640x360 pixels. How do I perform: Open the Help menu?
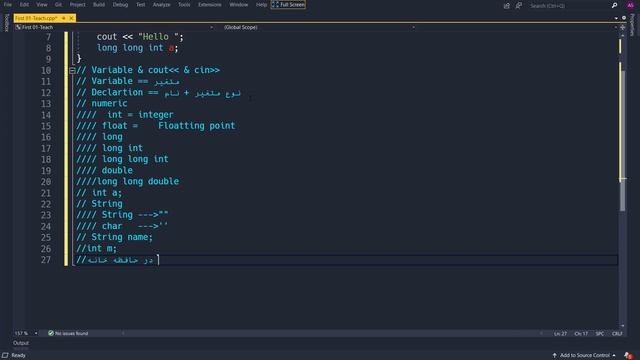tap(261, 4)
